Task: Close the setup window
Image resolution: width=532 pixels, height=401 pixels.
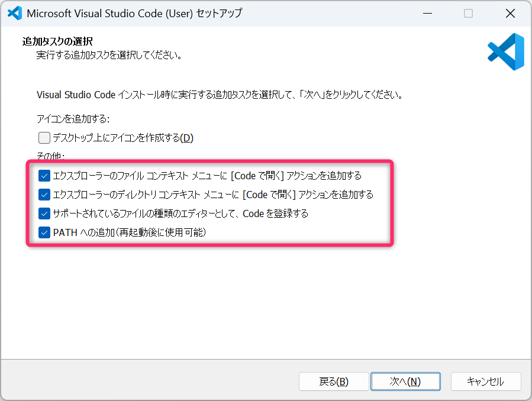Action: pos(510,14)
